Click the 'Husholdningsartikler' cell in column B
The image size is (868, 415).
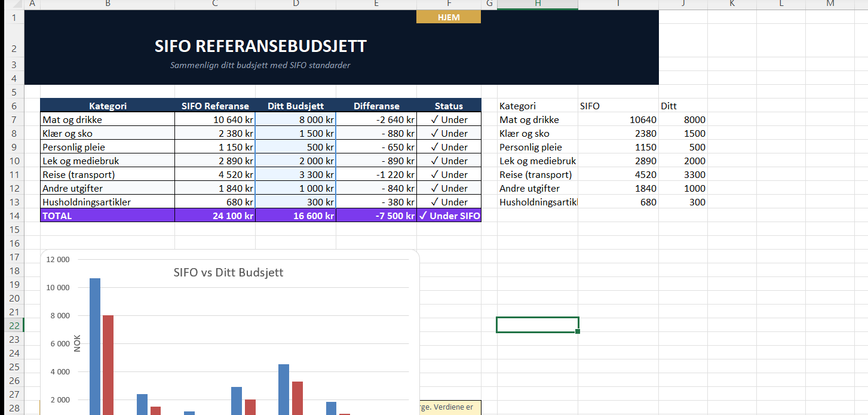click(107, 202)
